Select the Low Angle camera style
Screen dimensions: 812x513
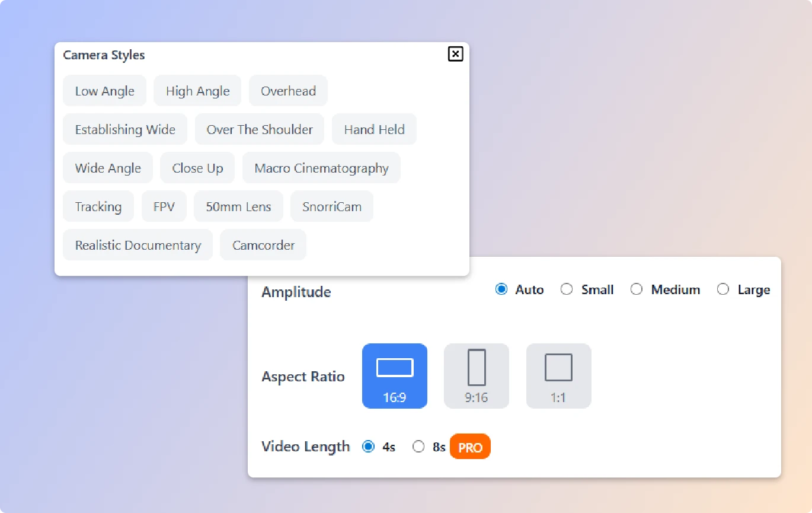click(x=104, y=91)
